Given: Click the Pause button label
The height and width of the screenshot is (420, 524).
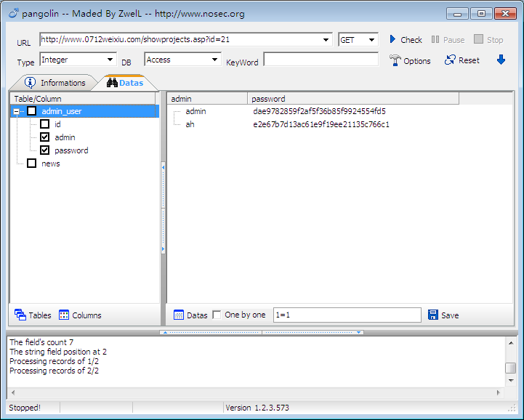Looking at the screenshot, I should [x=454, y=40].
